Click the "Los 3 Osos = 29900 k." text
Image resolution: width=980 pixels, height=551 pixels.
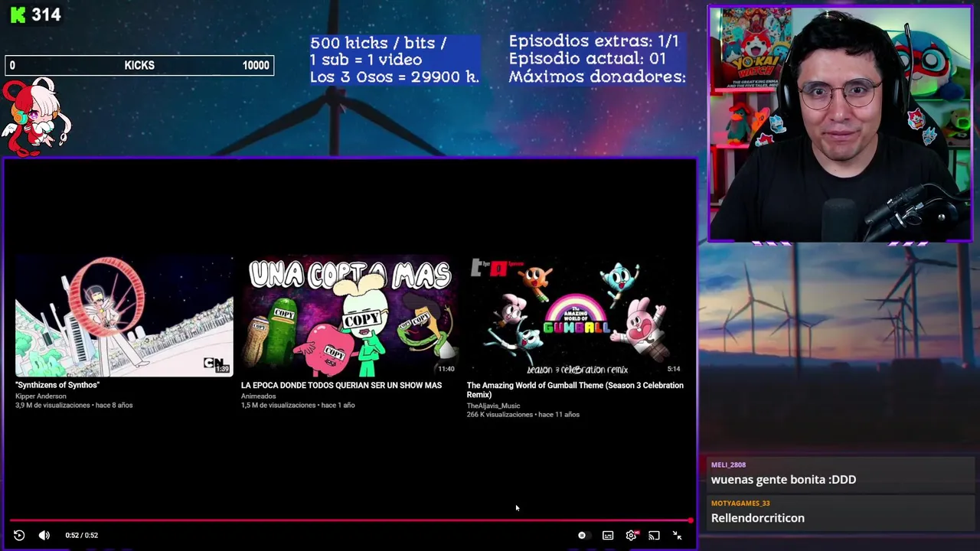[x=394, y=77]
